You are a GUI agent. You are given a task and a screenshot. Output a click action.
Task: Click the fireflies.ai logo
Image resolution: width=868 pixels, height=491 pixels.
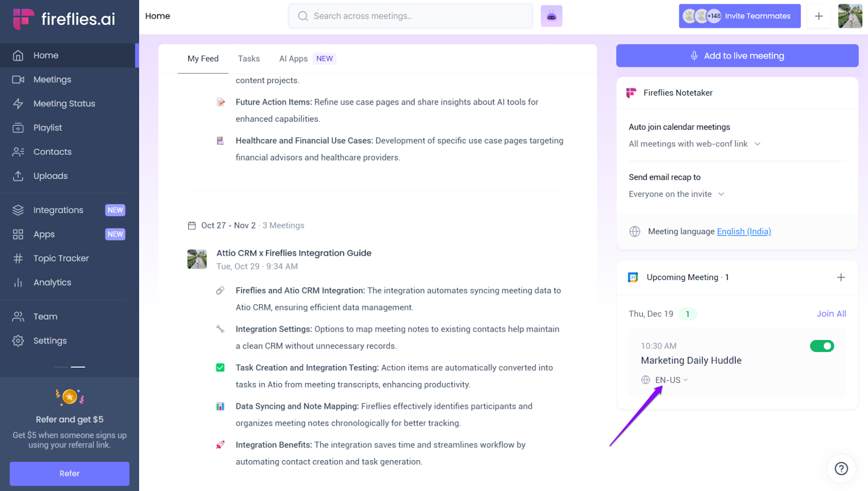pos(64,19)
